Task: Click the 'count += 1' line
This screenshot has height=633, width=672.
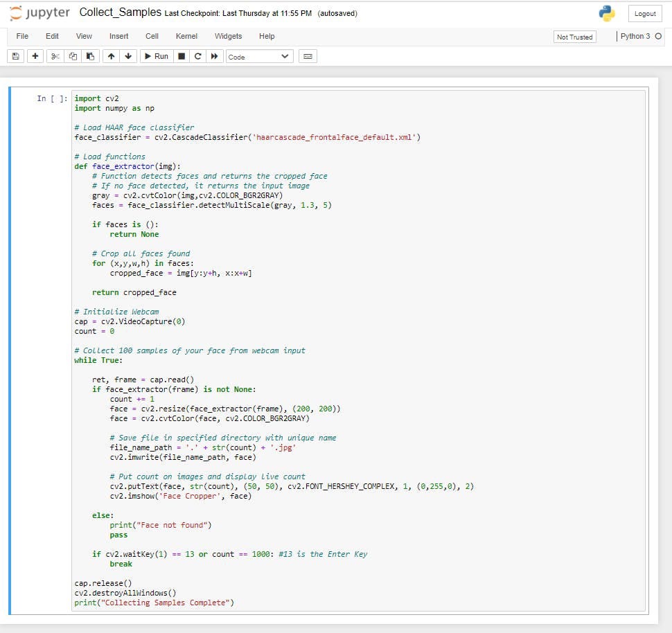Action: click(132, 399)
